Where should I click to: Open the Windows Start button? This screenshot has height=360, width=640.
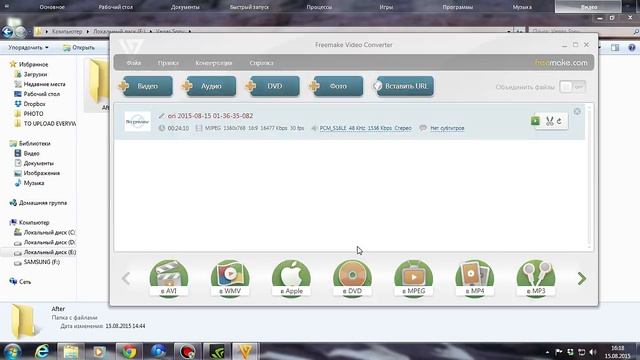pos(12,351)
